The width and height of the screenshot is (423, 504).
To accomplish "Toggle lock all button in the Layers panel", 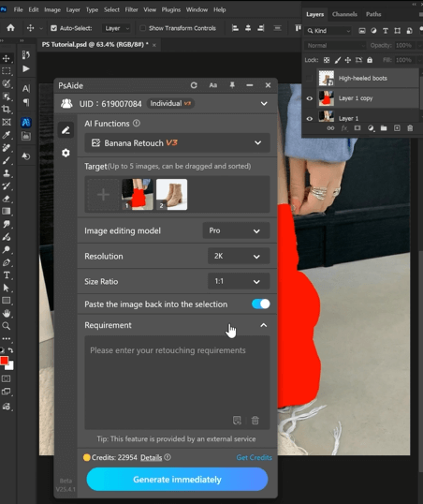I will tap(370, 60).
